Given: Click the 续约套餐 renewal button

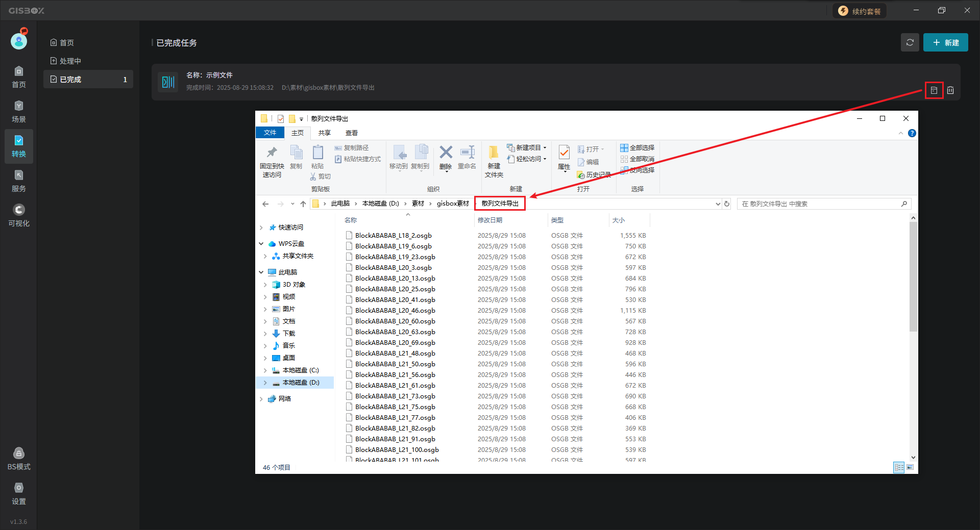Looking at the screenshot, I should click(860, 11).
